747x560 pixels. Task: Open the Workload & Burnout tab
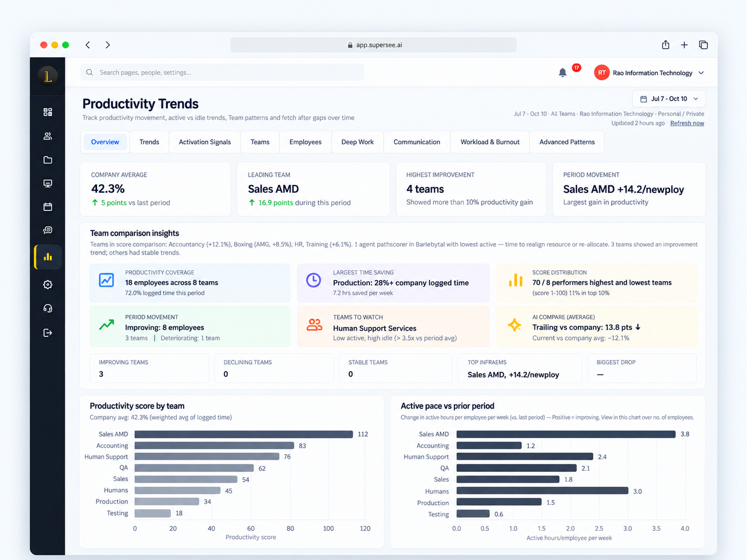pos(490,142)
